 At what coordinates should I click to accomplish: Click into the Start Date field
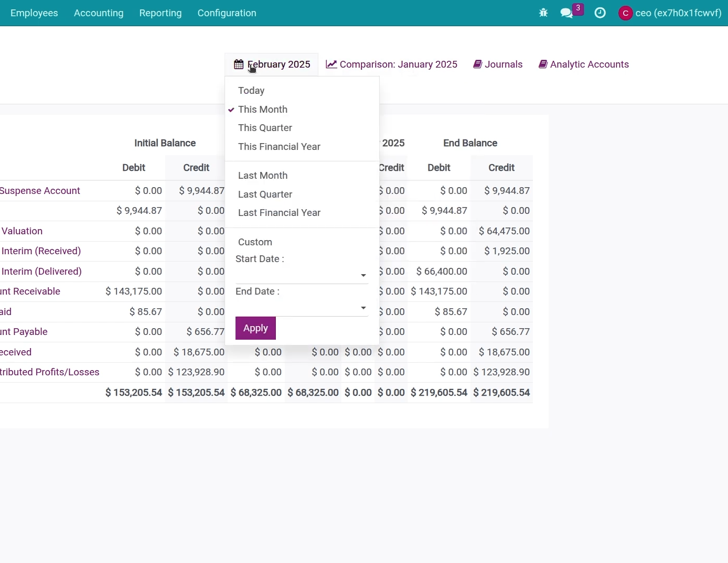pos(296,275)
